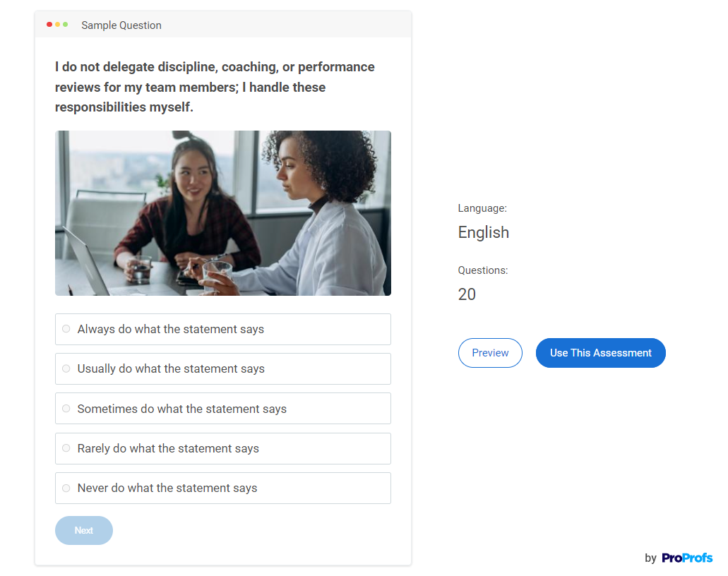This screenshot has height=576, width=728.
Task: Select the 'Never do what the statement says' radio button
Action: click(66, 488)
